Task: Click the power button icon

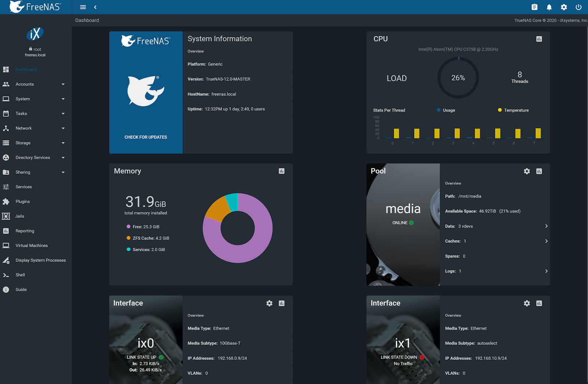Action: (x=578, y=7)
